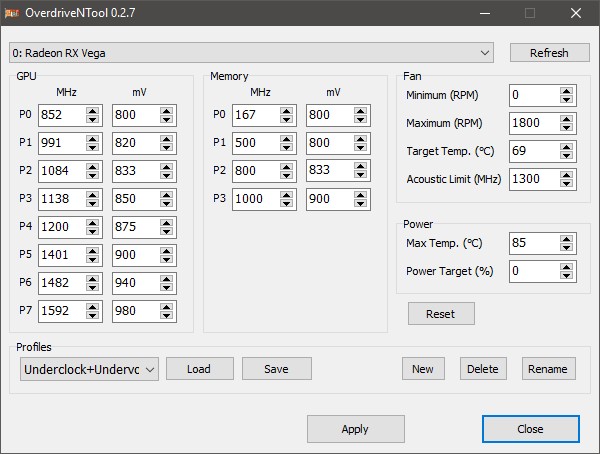This screenshot has width=600, height=454.
Task: Increase Memory P0 MHz with up arrow
Action: [286, 111]
